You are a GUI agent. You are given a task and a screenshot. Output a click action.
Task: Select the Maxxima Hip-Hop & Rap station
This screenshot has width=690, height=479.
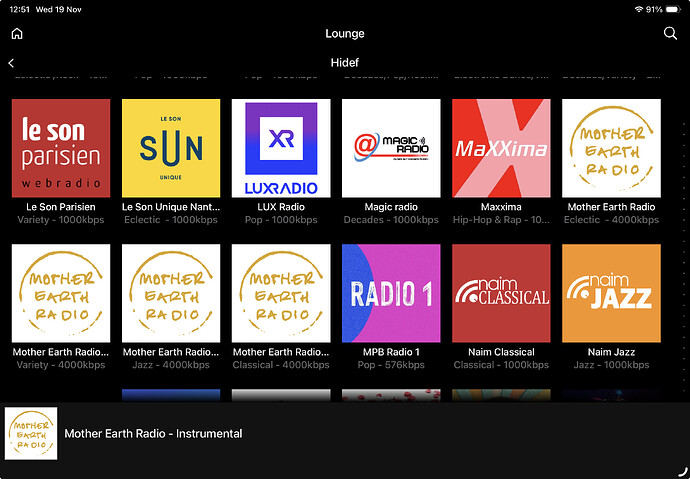(501, 148)
